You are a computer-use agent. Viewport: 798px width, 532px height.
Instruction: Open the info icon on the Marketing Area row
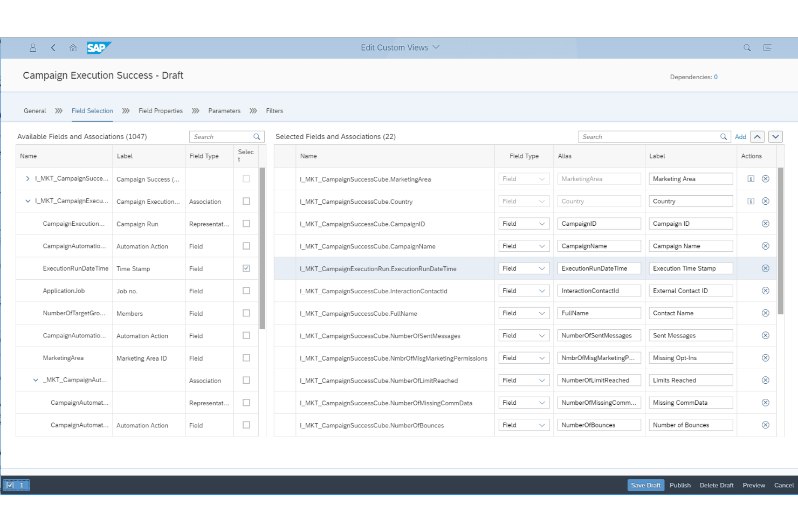[751, 178]
